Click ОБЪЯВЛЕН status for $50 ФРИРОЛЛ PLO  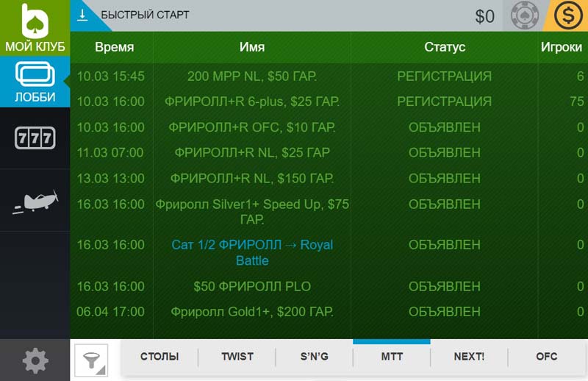click(x=445, y=286)
